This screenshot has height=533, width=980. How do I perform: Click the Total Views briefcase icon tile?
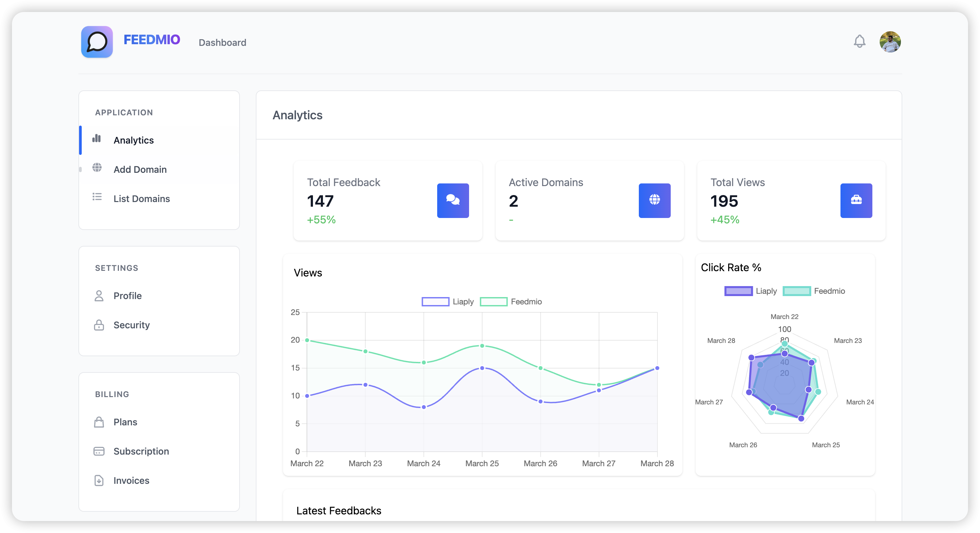(856, 200)
